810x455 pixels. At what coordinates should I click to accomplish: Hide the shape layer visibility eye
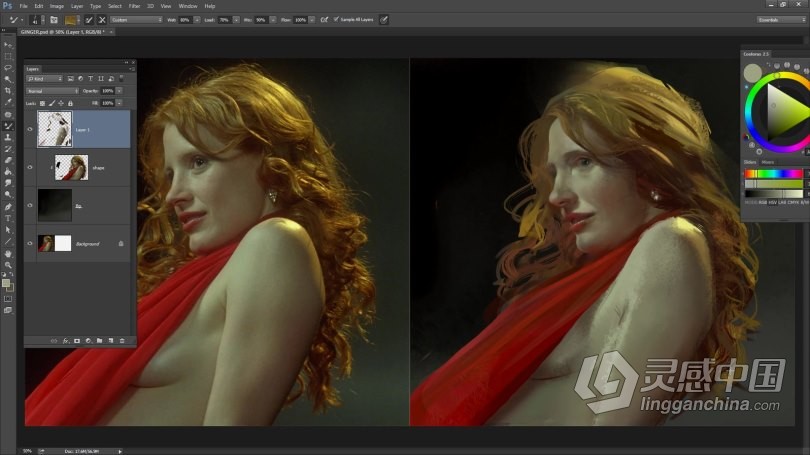click(30, 167)
